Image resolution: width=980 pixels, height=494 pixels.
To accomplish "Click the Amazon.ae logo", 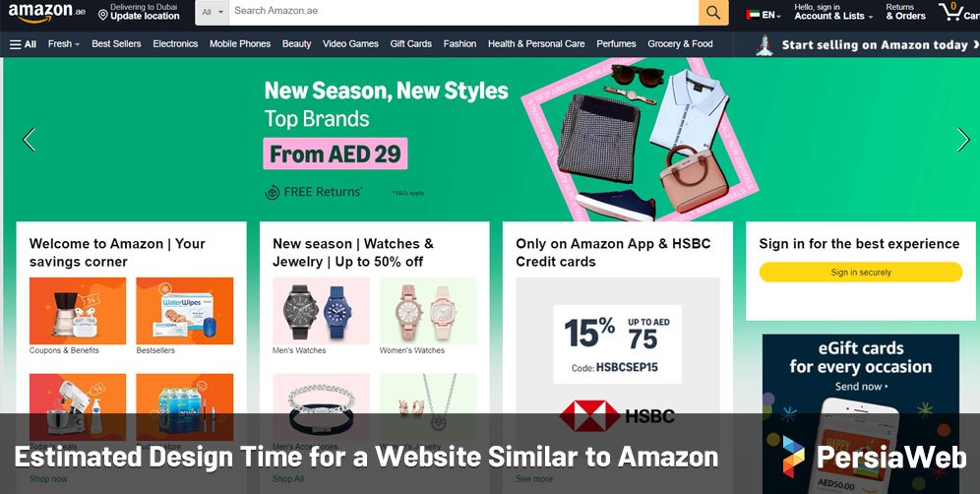I will 46,13.
